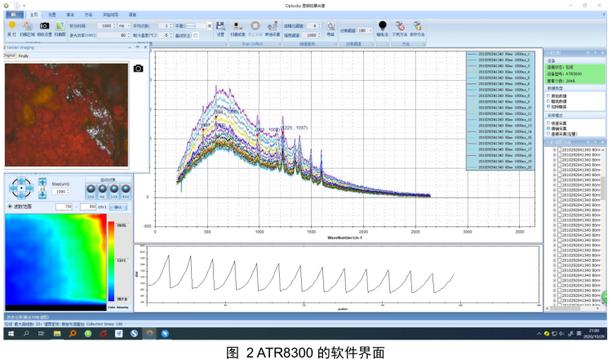Capture image with camera icon beside spectrum
Screen dimensions: 612x364
click(x=139, y=68)
